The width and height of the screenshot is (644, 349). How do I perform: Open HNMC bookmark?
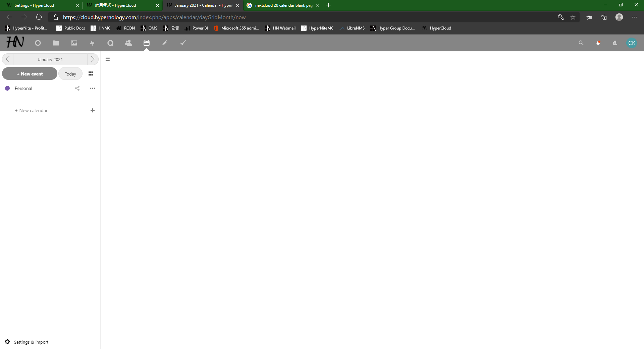pyautogui.click(x=101, y=28)
